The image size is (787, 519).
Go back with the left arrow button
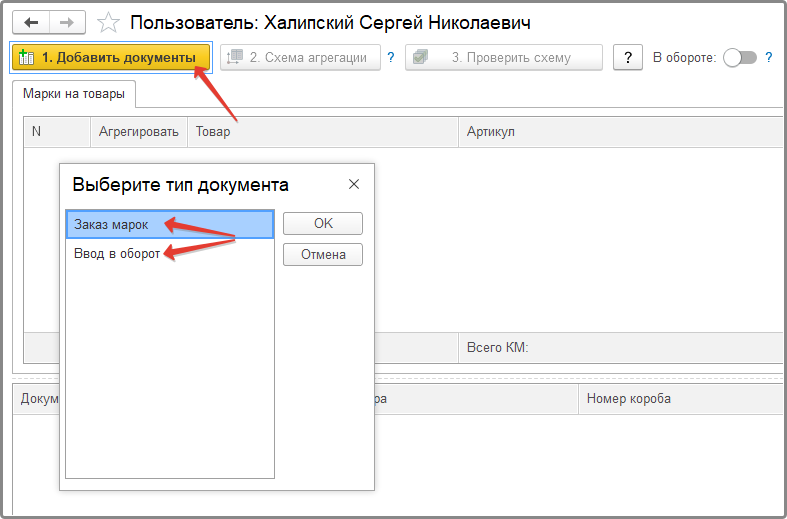[x=31, y=23]
